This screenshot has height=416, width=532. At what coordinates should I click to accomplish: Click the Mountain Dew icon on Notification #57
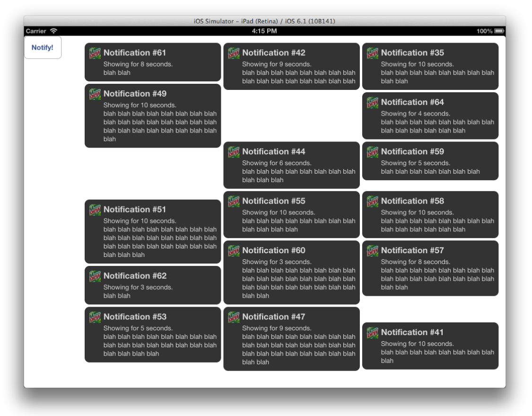pos(373,251)
